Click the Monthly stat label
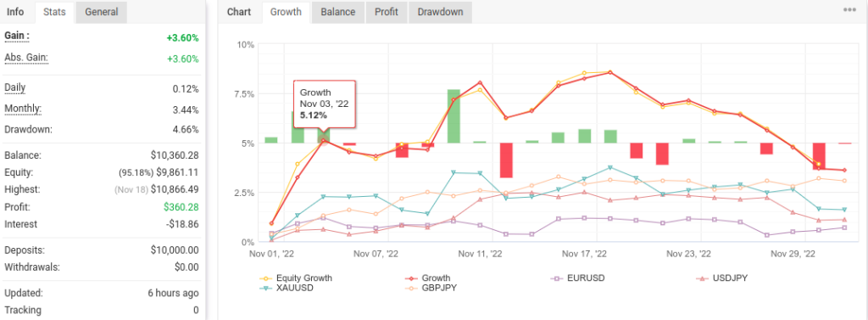Image resolution: width=868 pixels, height=320 pixels. tap(23, 109)
